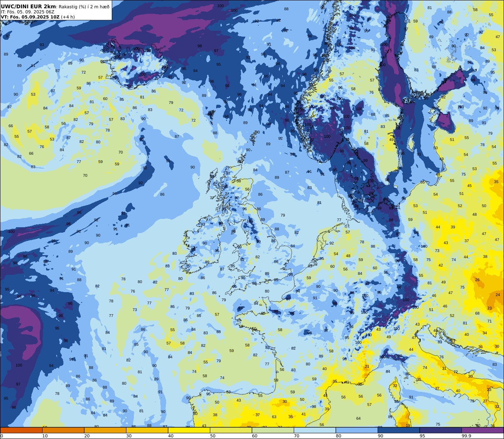The image size is (504, 439).
Task: Select the medium blue 80–90 legend swatch
Action: point(357,430)
